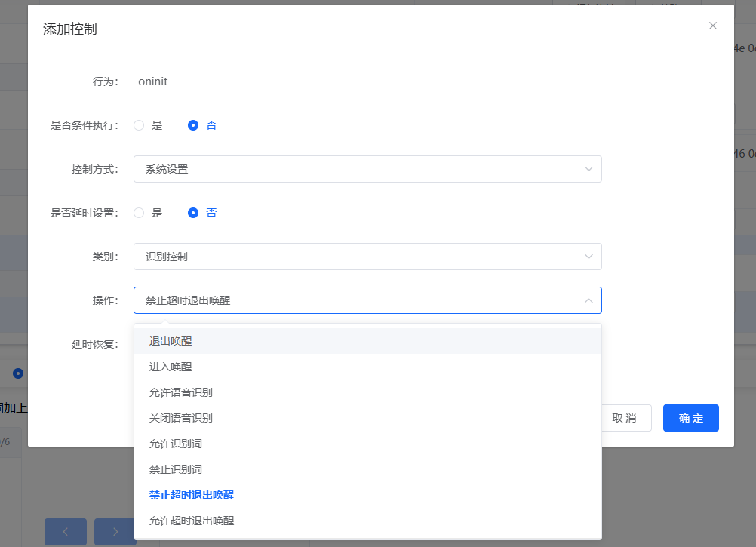Viewport: 756px width, 547px height.
Task: Open the 控制方式 dropdown
Action: point(367,168)
